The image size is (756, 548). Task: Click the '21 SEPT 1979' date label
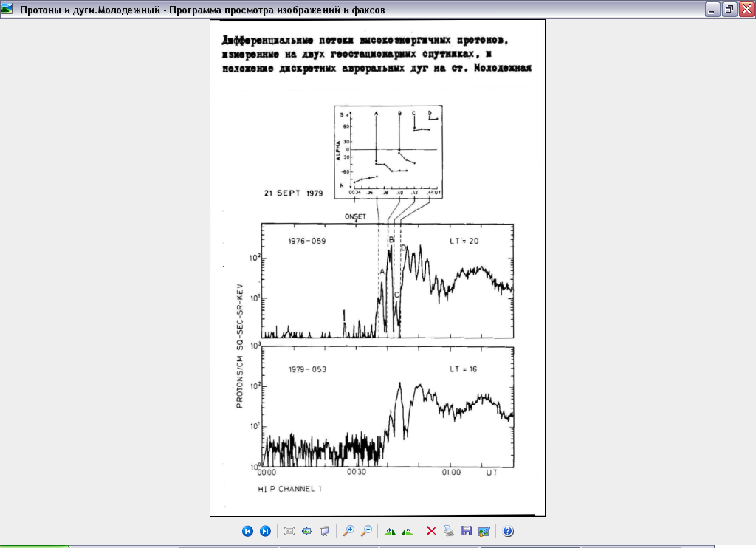[x=293, y=193]
